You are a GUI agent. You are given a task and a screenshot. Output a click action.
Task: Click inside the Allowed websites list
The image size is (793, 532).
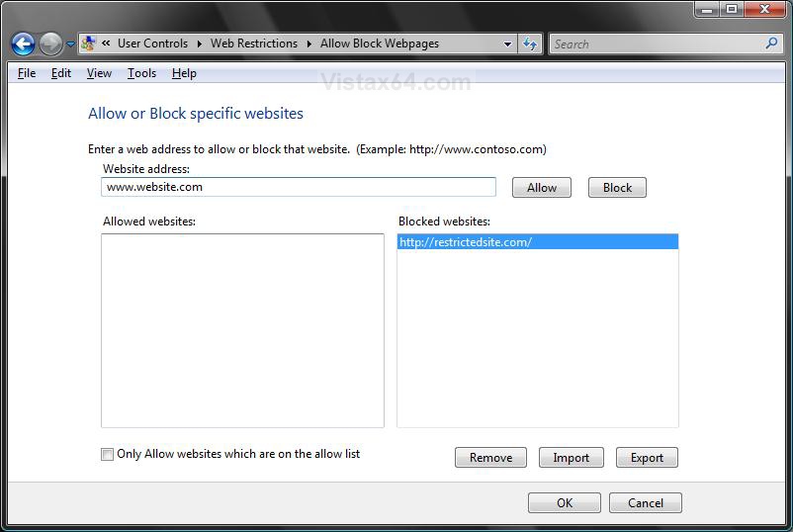[x=243, y=330]
